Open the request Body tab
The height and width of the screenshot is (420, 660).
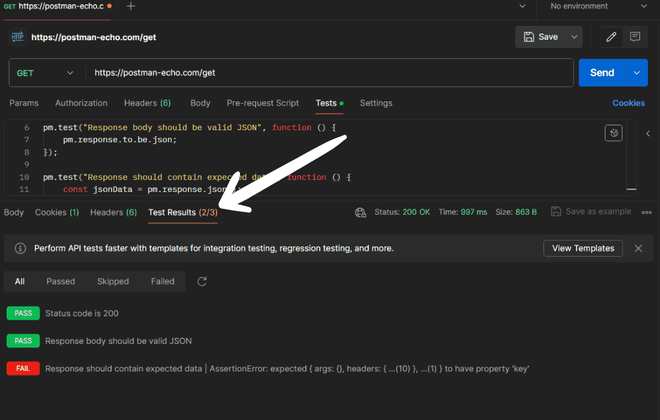pos(200,103)
